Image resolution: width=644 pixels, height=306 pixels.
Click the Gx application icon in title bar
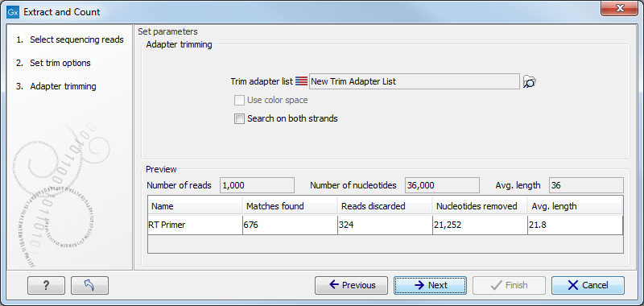(13, 12)
